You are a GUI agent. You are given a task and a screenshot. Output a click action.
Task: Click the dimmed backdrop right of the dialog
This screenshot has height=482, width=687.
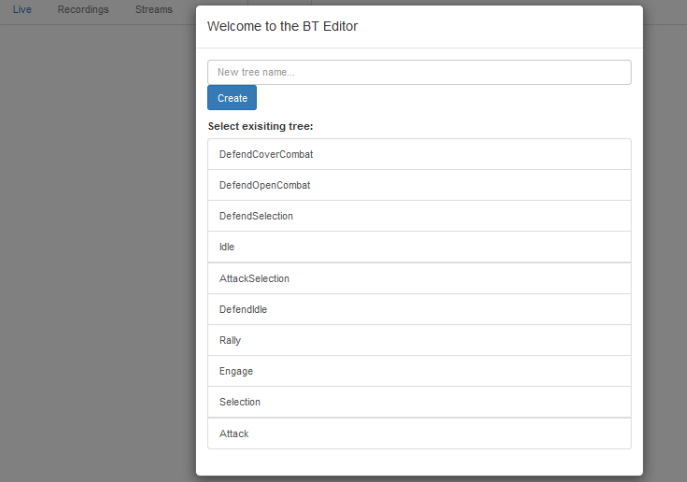(664, 250)
